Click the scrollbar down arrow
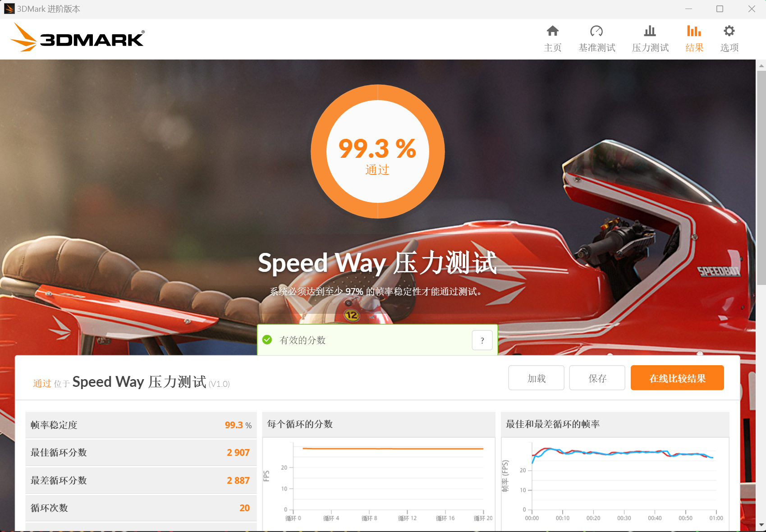Viewport: 766px width, 532px height. [761, 525]
